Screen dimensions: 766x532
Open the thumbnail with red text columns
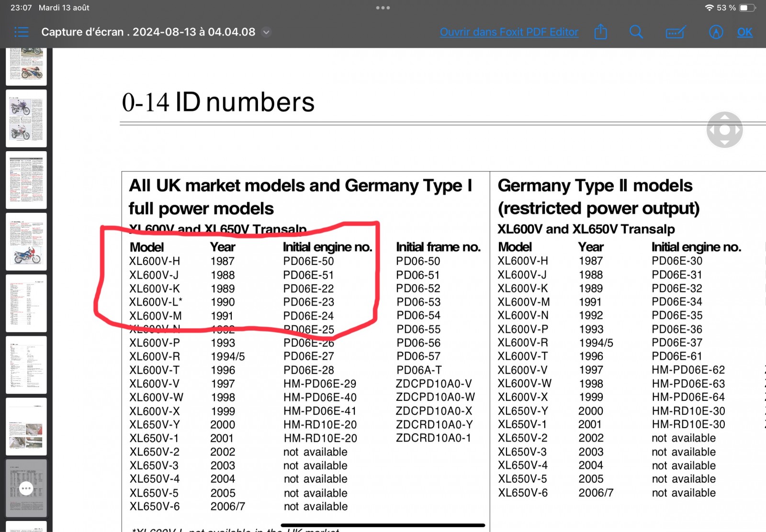coord(26,303)
